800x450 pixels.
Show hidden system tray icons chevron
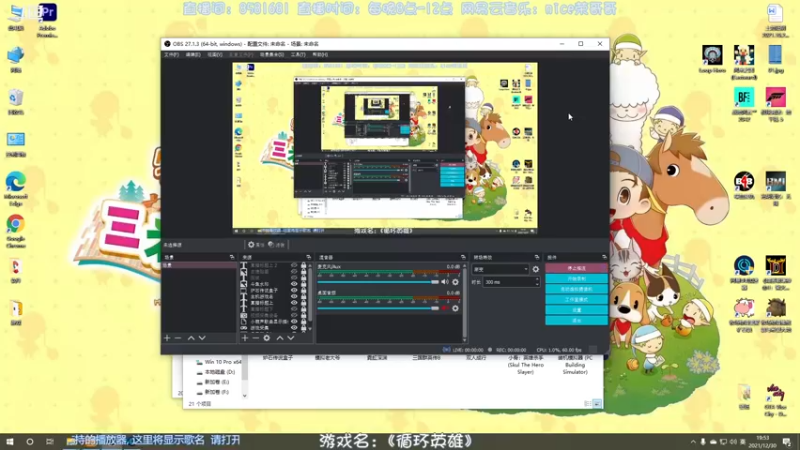tap(693, 442)
